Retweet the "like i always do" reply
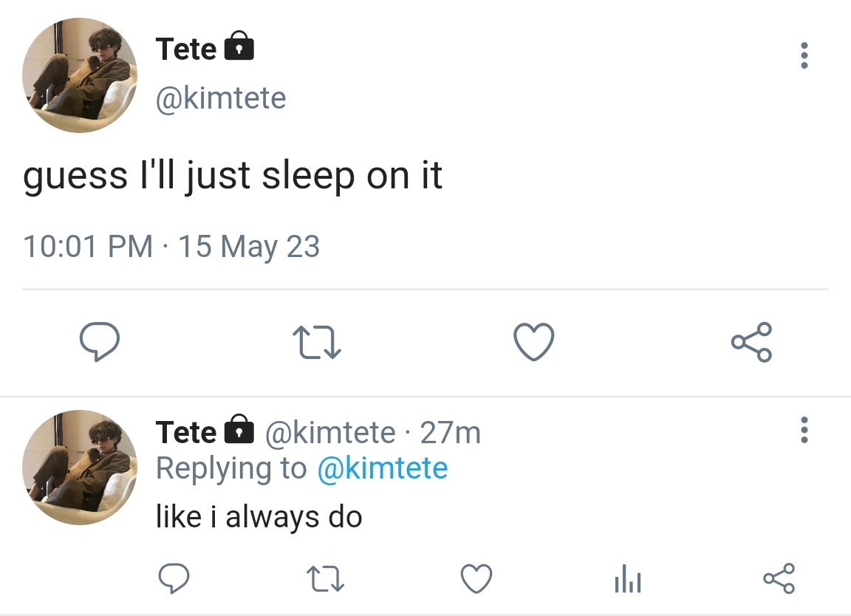Screen dimensions: 851x616 coord(325,578)
